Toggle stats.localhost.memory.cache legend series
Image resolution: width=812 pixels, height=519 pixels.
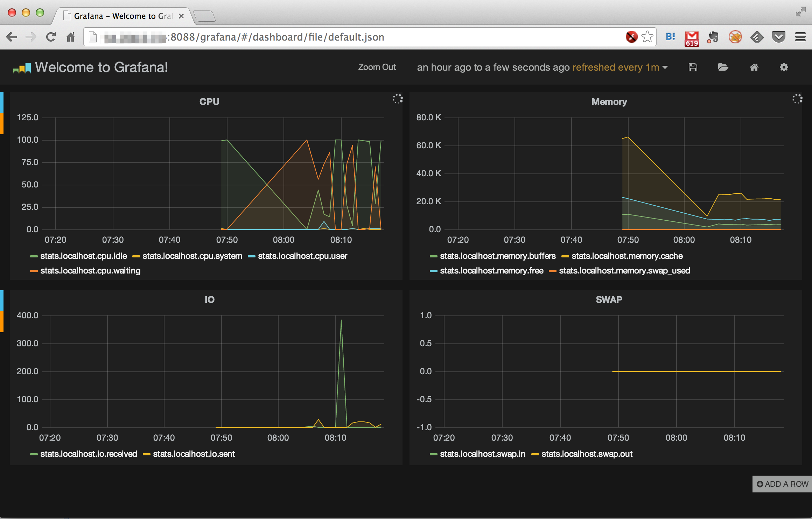tap(626, 256)
